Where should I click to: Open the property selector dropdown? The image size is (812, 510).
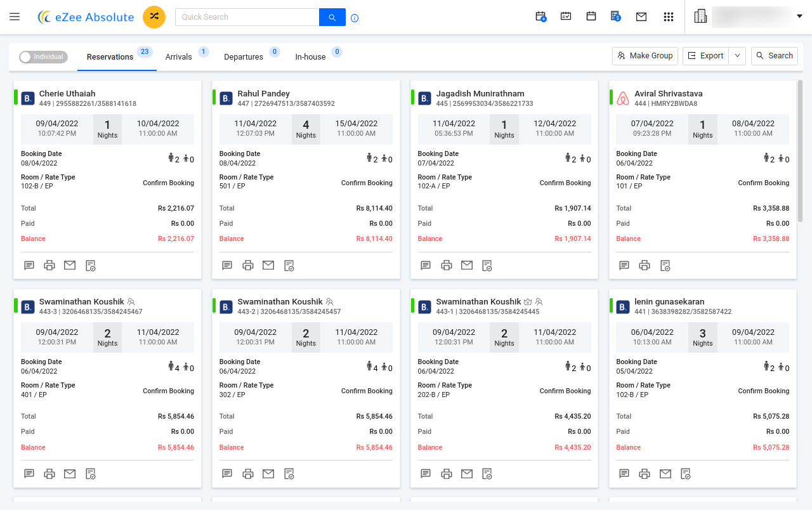[799, 17]
